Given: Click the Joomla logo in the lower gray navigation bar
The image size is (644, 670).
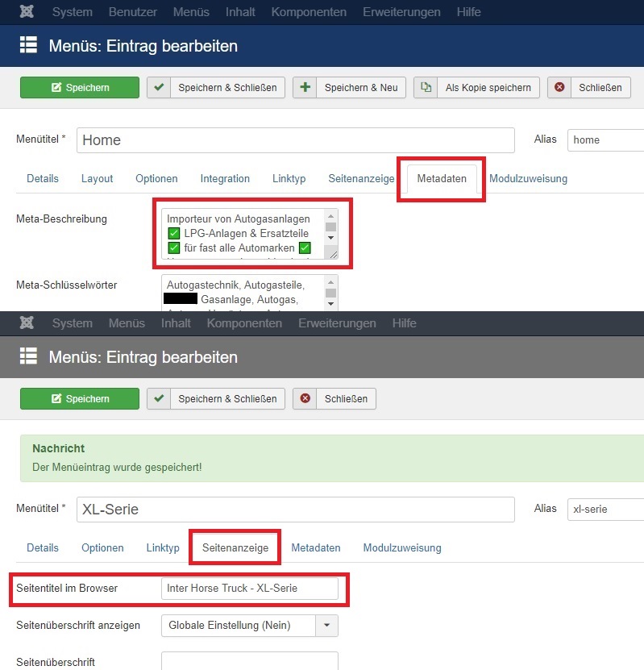Looking at the screenshot, I should [x=27, y=323].
